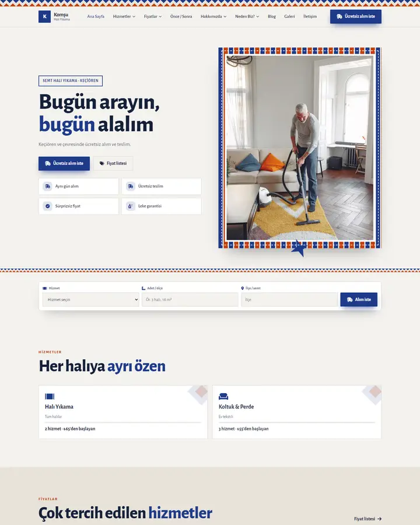Viewport: 420px width, 525px height.
Task: Click the Komşu Halı Yıkama brand name
Action: point(62,16)
